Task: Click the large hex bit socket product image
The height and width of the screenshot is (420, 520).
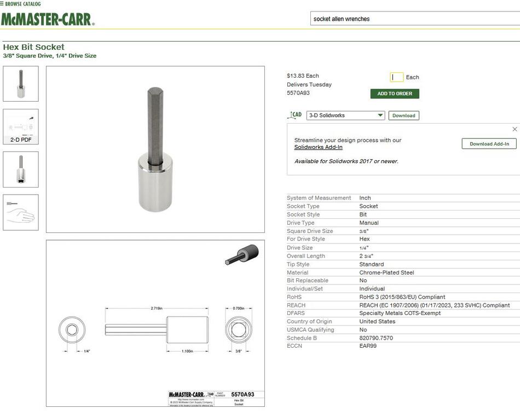Action: 155,149
